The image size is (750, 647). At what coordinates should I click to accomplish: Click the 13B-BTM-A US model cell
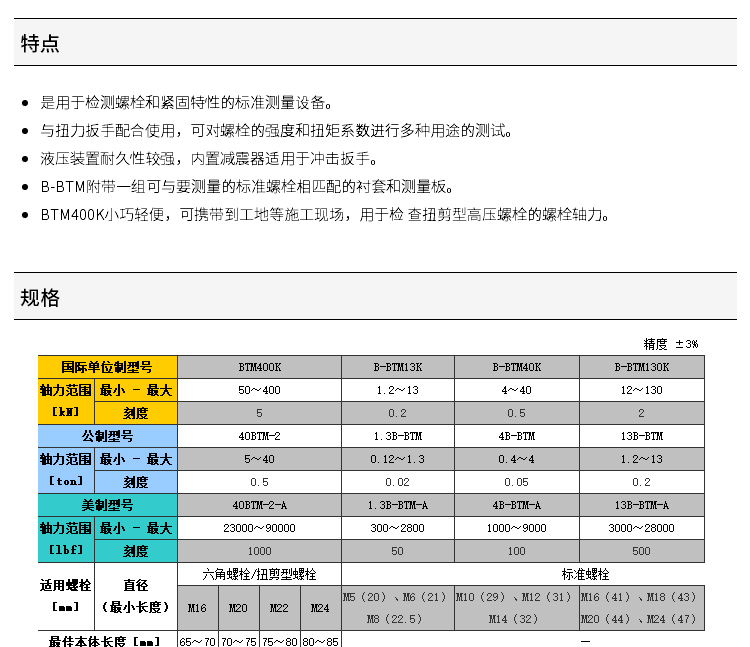tap(642, 504)
